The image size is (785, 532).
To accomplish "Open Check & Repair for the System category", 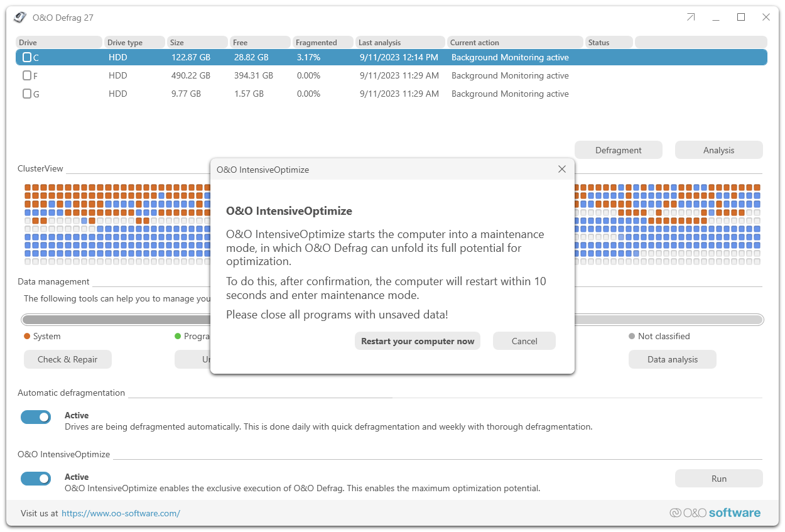I will tap(67, 359).
